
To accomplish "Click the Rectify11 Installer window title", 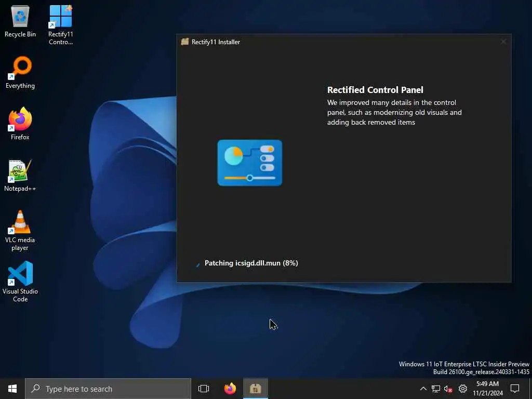I will click(216, 42).
